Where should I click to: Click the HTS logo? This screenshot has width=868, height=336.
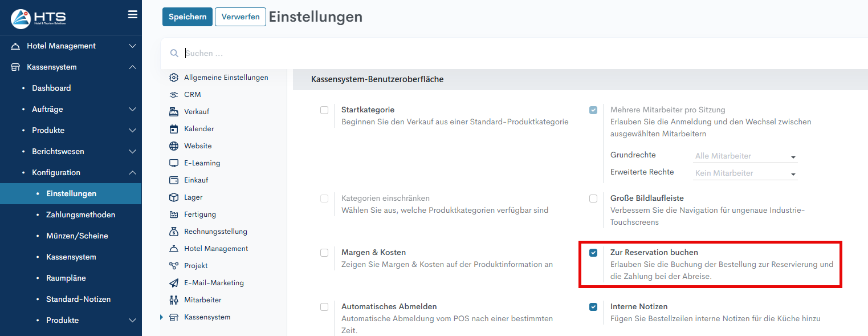[x=39, y=18]
